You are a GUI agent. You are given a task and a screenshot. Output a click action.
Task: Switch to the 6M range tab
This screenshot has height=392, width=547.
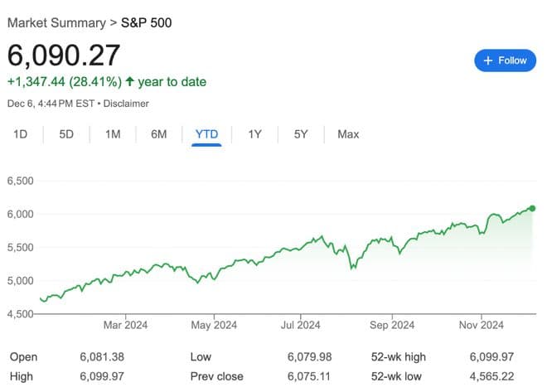click(x=159, y=133)
